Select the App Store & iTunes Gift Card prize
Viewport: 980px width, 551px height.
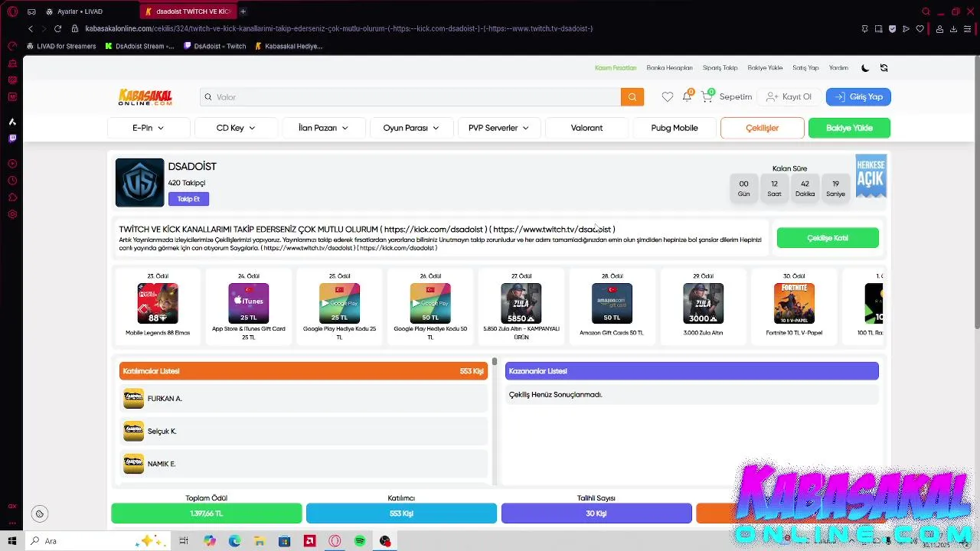(x=249, y=307)
